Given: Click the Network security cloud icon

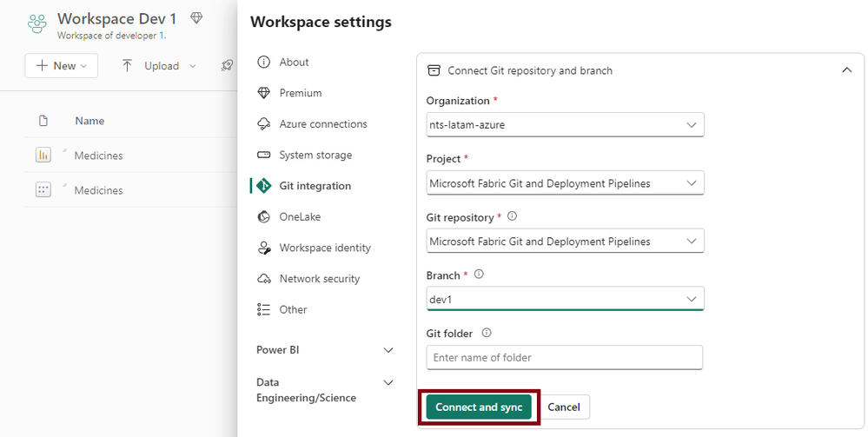Looking at the screenshot, I should coord(264,279).
